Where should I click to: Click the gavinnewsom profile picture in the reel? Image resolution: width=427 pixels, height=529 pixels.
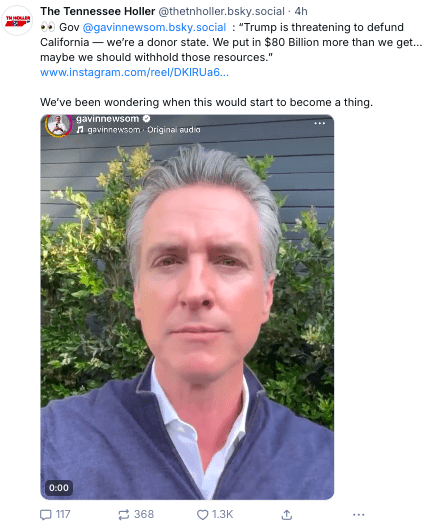click(59, 125)
